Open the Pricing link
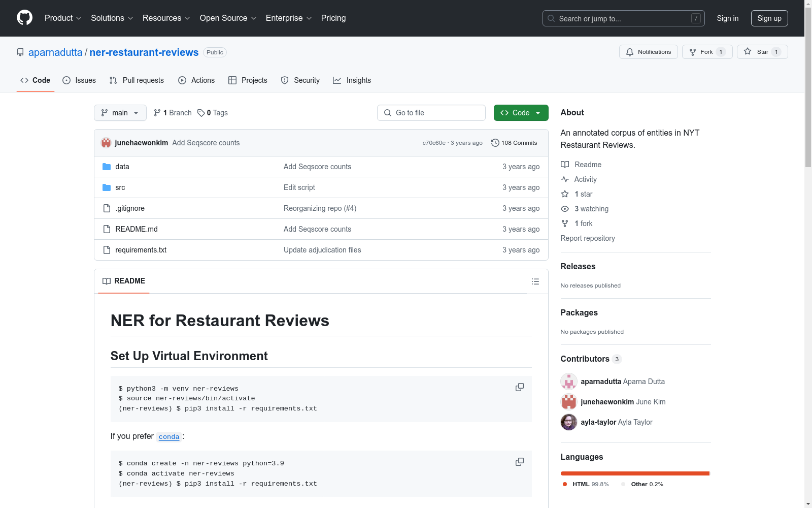The width and height of the screenshot is (812, 508). (x=333, y=18)
